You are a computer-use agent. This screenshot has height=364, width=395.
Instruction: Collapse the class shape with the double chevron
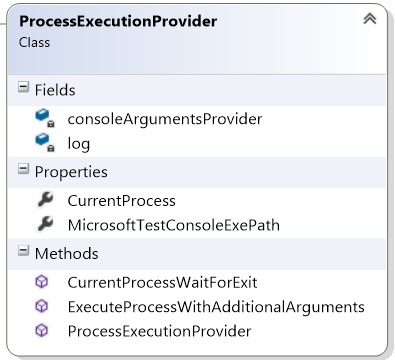pyautogui.click(x=370, y=19)
